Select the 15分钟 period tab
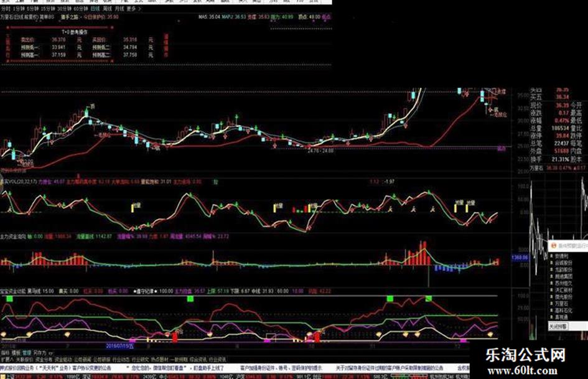 pyautogui.click(x=48, y=8)
